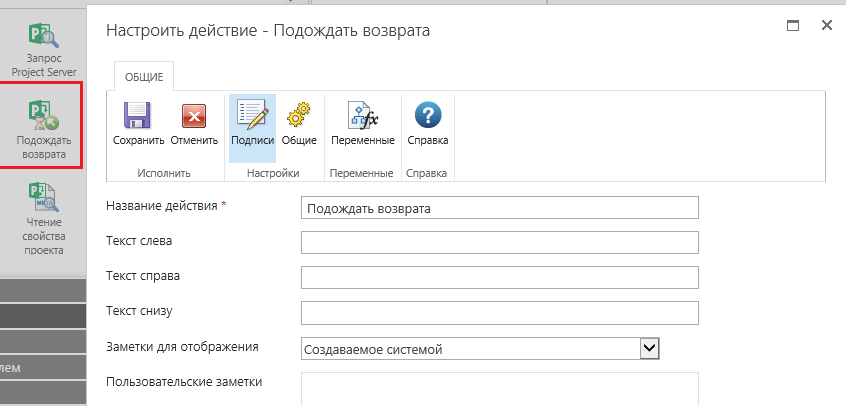This screenshot has width=846, height=406.
Task: Open the Справка help icon
Action: point(428,115)
